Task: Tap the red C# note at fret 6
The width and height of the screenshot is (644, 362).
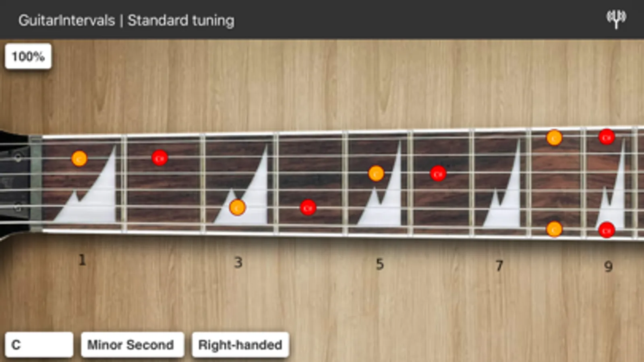Action: (x=438, y=174)
